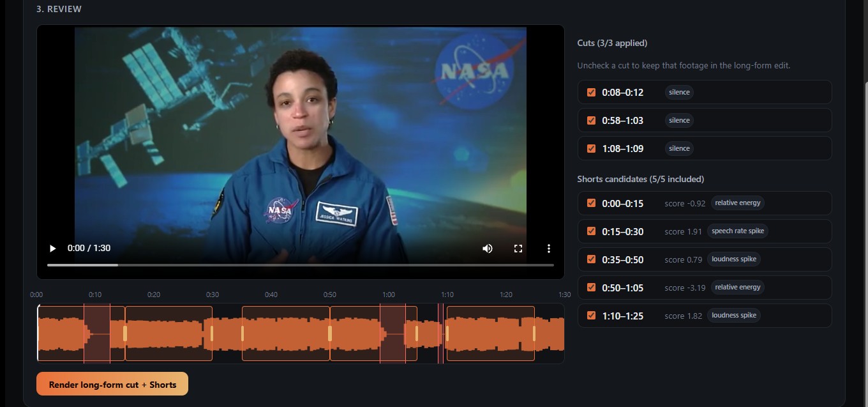Click the 1:08–1:09 cut marker on waveform
868x407 pixels.
(440, 334)
